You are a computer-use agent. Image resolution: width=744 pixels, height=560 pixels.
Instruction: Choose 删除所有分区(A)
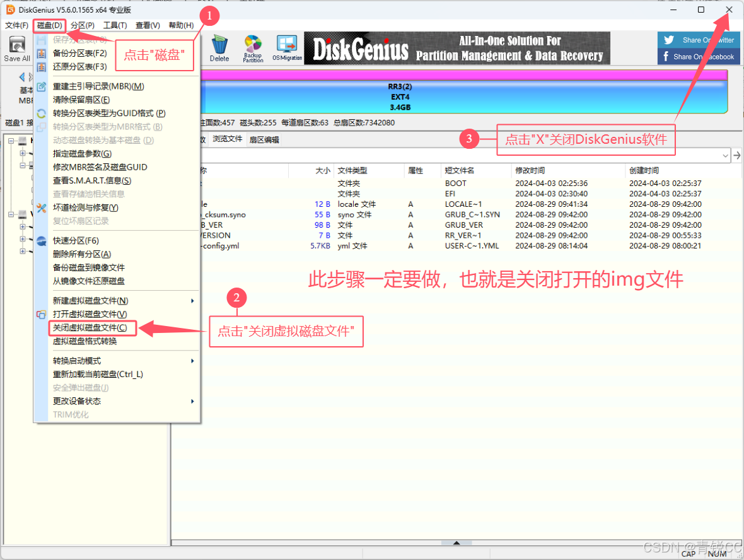click(81, 254)
